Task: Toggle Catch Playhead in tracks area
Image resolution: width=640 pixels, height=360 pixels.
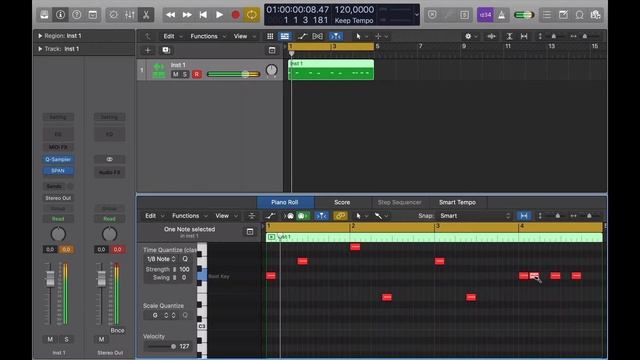Action: coord(336,36)
